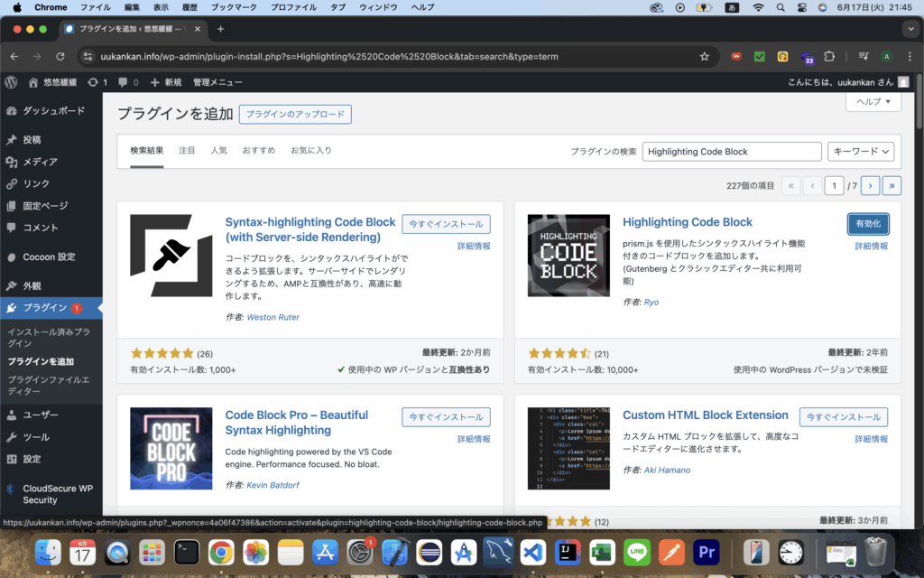Image resolution: width=924 pixels, height=578 pixels.
Task: Bookmark this page with the star icon
Action: (705, 56)
